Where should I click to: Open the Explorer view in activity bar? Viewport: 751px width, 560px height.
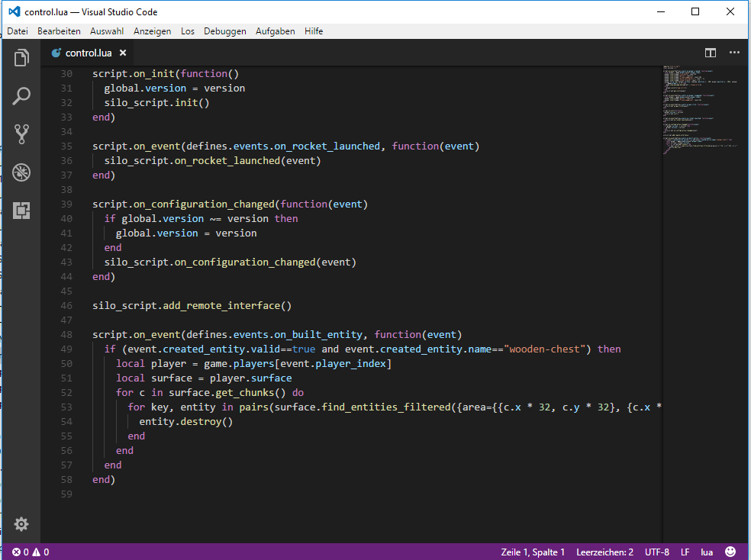(21, 58)
